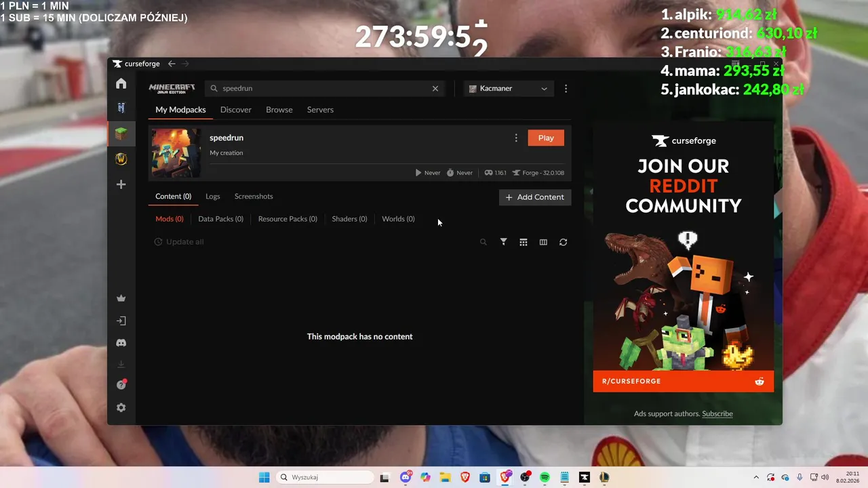Go back with the left arrow
This screenshot has height=488, width=868.
pos(172,64)
